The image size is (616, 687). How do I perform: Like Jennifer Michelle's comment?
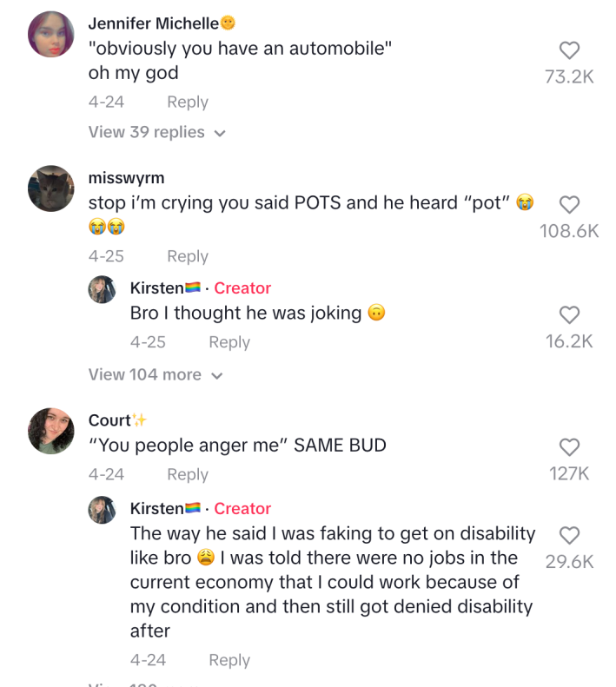click(x=569, y=51)
